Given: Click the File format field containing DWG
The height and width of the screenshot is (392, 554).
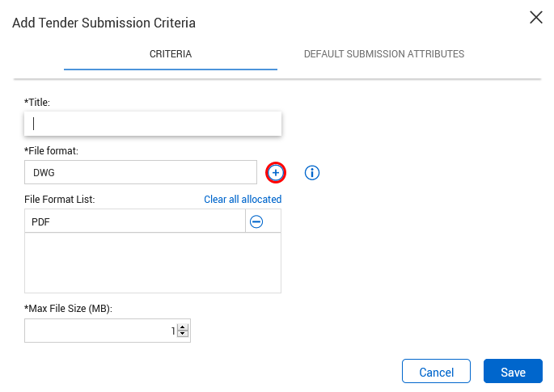Looking at the screenshot, I should [141, 172].
